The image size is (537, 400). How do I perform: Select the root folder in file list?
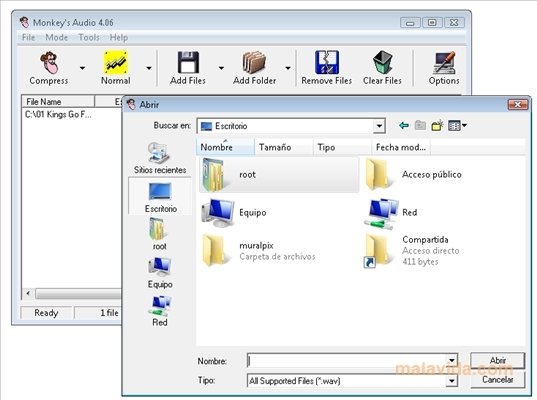click(279, 175)
